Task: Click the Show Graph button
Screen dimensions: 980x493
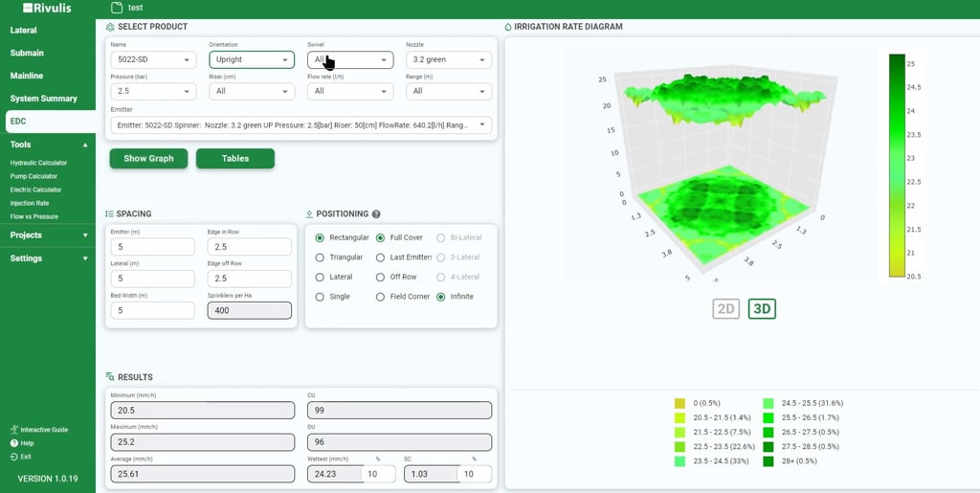Action: click(x=148, y=159)
